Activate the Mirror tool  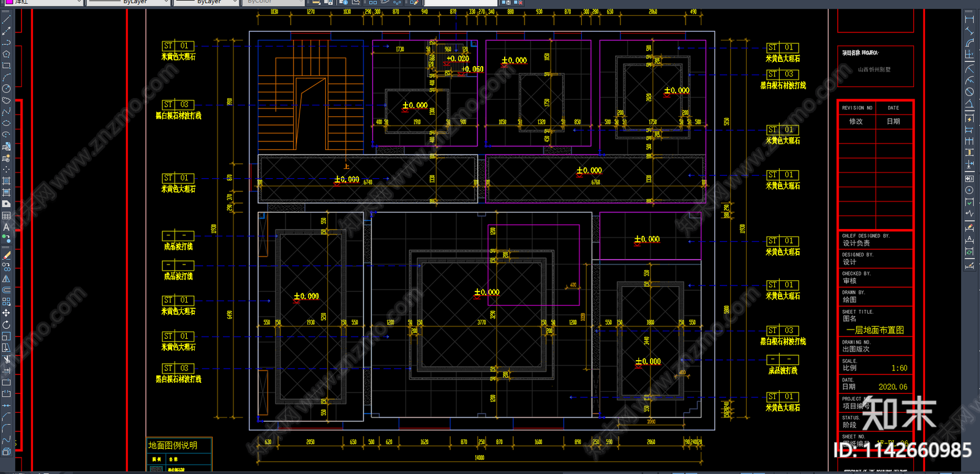pos(6,279)
